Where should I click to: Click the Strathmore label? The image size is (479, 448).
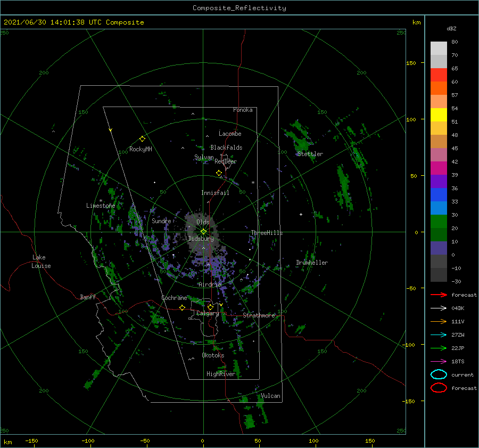259,315
